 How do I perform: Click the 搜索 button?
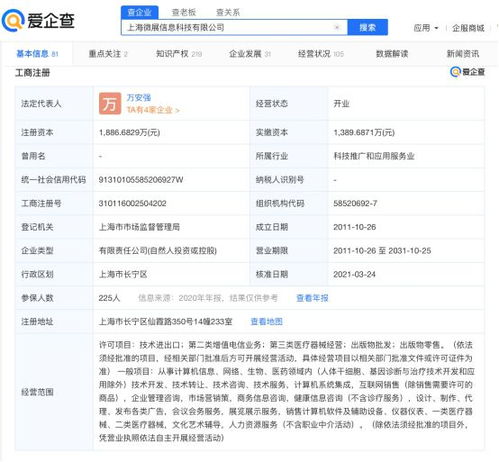(367, 27)
